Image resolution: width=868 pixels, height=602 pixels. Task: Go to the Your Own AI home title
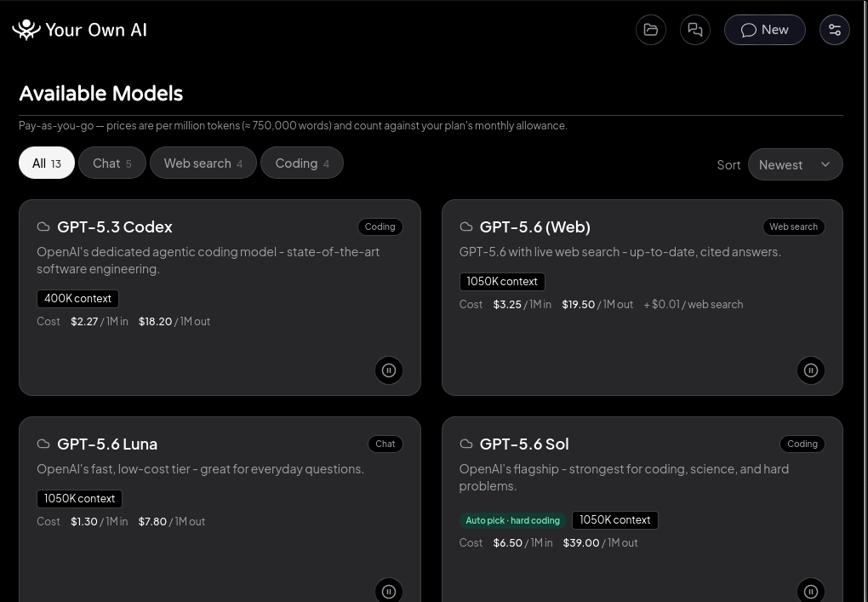(96, 30)
